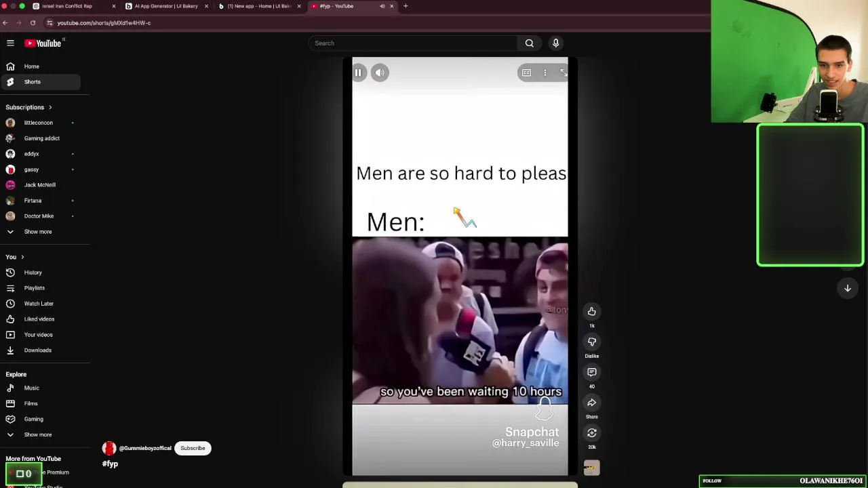This screenshot has height=488, width=868.
Task: Open Music under Explore
Action: 41,388
